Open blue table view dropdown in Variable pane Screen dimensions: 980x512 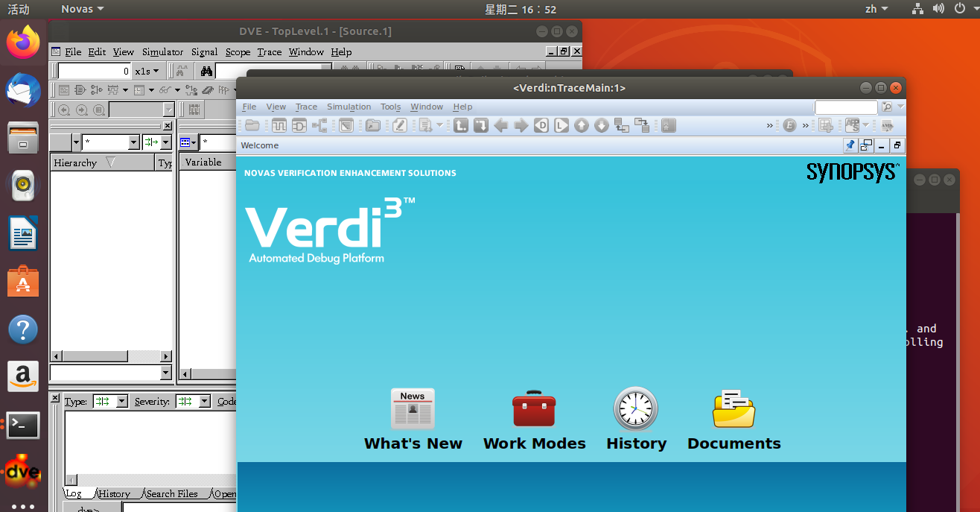pos(188,142)
